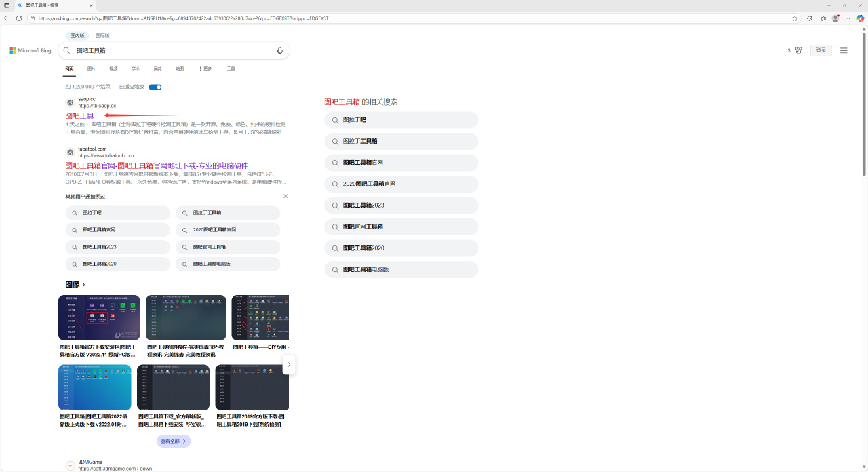This screenshot has width=868, height=472.
Task: Select related search 图拉丁吧 in right column
Action: point(401,120)
